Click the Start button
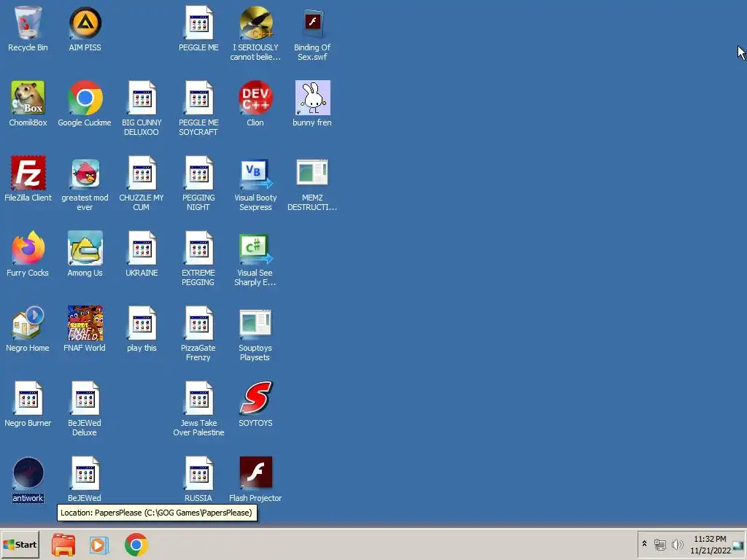This screenshot has width=747, height=560. click(x=20, y=545)
